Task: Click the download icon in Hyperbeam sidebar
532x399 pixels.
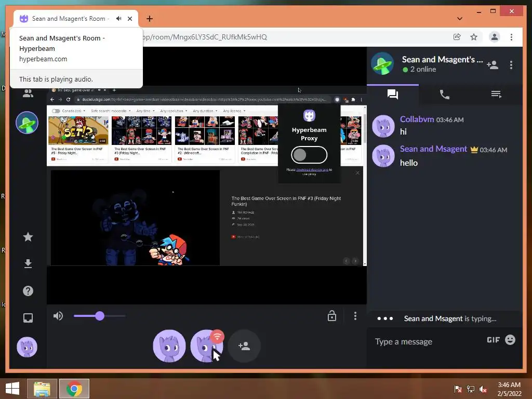Action: [x=28, y=263]
